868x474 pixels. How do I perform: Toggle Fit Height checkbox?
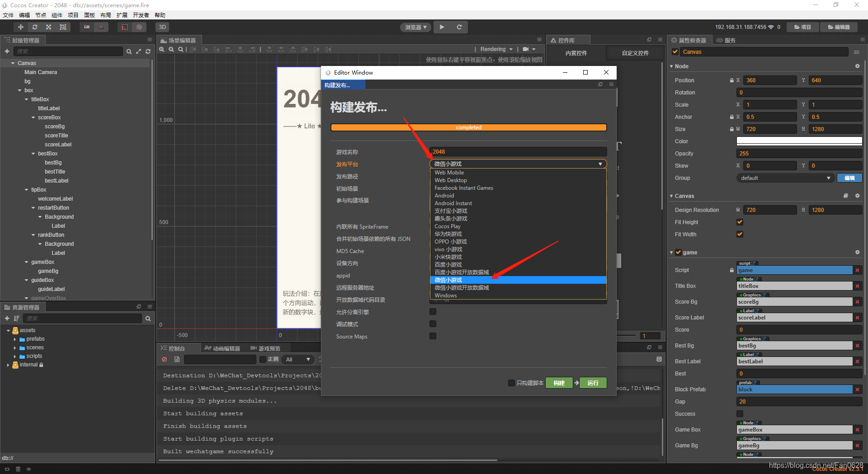[x=740, y=222]
